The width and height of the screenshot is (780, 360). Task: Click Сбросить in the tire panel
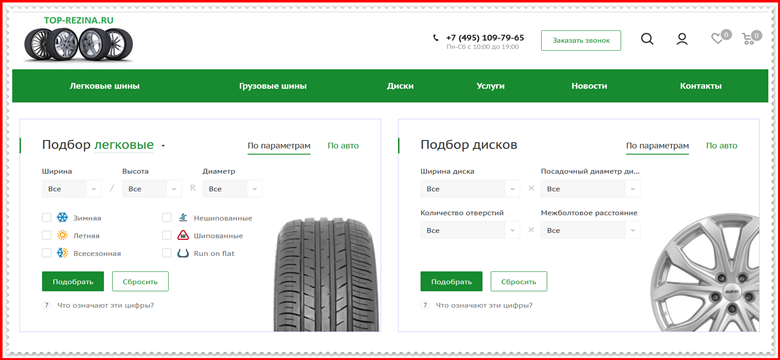coord(140,281)
